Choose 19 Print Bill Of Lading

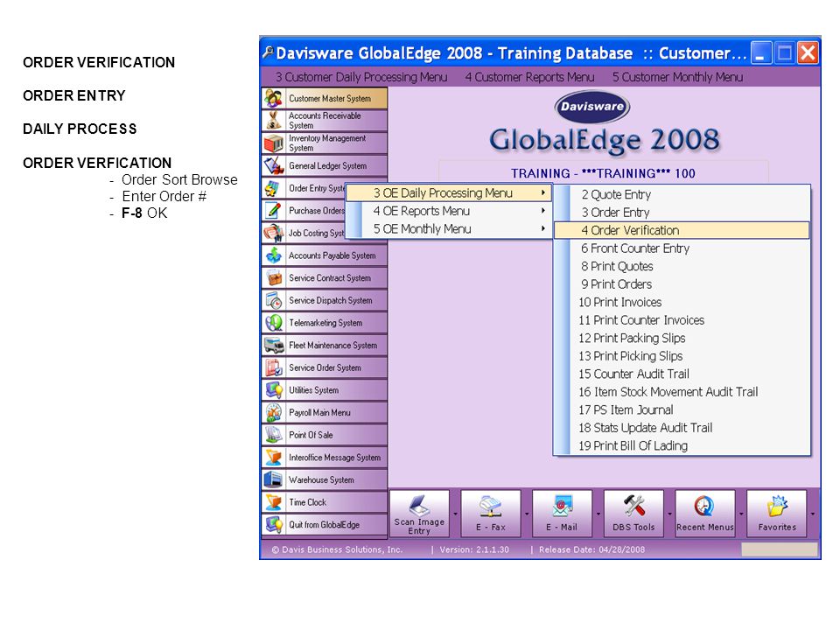682,445
